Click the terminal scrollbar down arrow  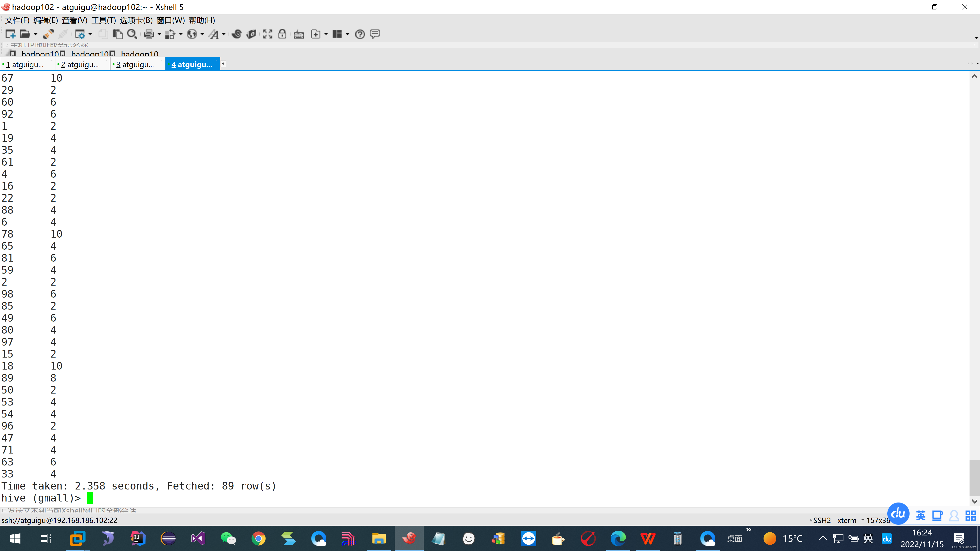[974, 501]
